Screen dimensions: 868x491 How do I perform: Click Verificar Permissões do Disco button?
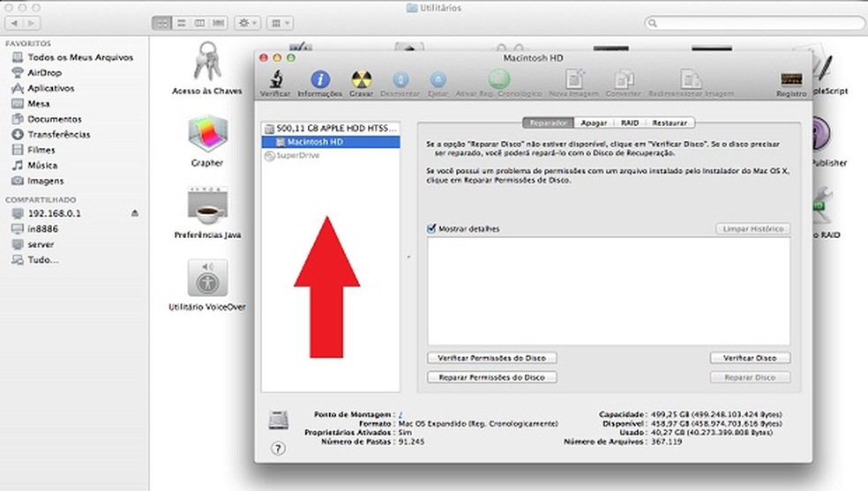[x=491, y=358]
